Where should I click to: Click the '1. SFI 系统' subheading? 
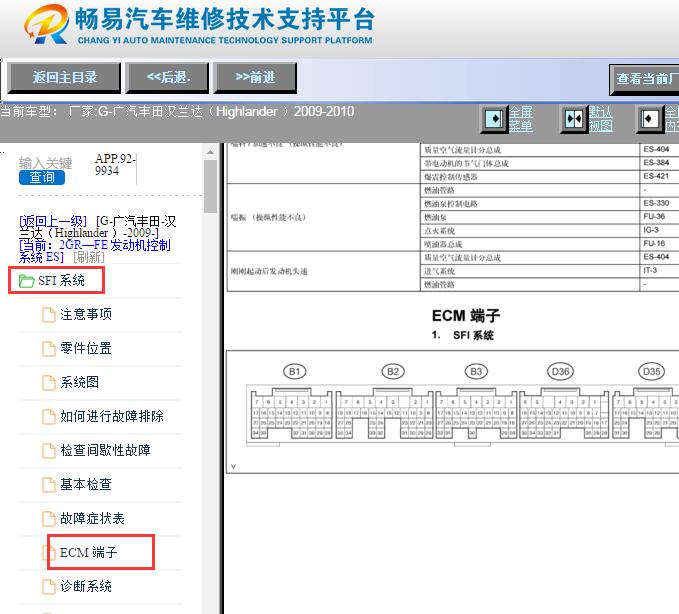(x=462, y=335)
